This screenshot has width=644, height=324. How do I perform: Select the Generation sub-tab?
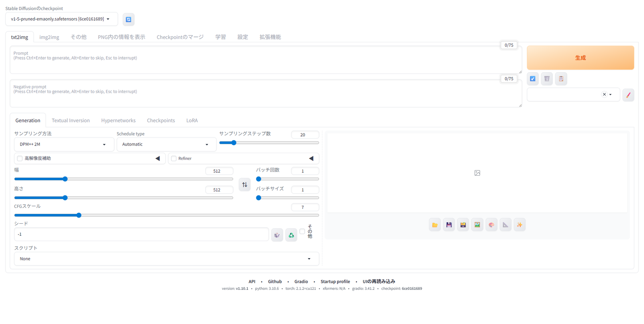point(28,120)
